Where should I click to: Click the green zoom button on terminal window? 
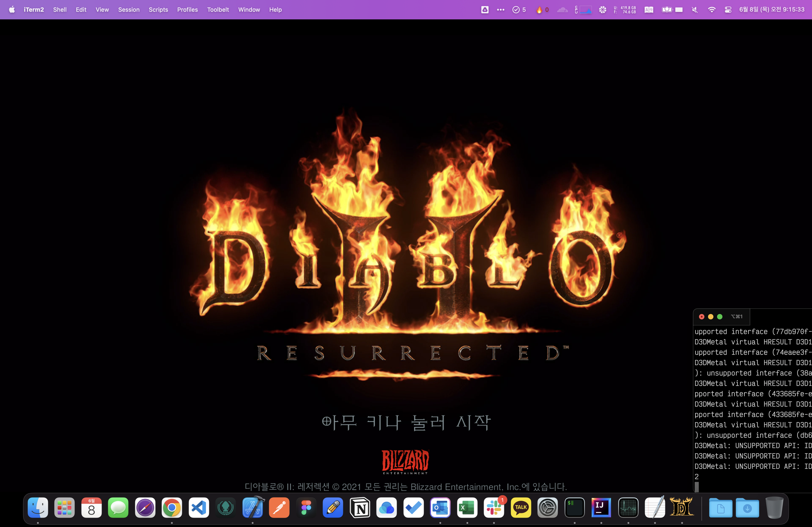[x=720, y=317]
